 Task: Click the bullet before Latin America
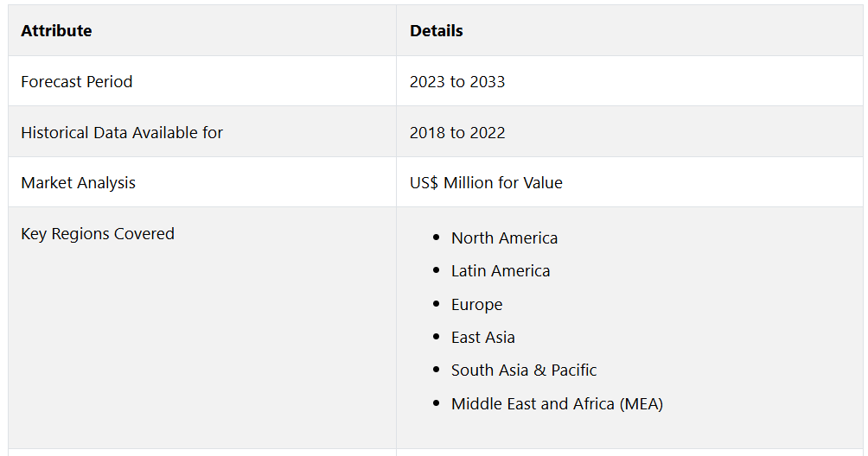(437, 270)
